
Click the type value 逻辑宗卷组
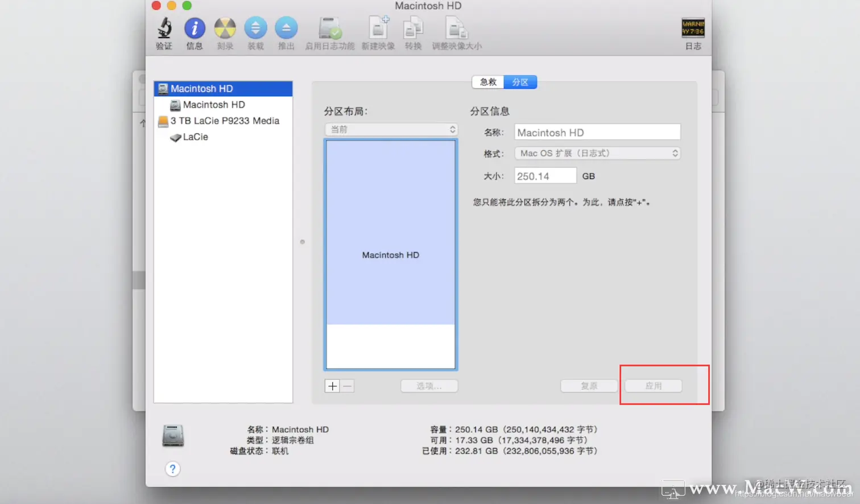(x=293, y=440)
